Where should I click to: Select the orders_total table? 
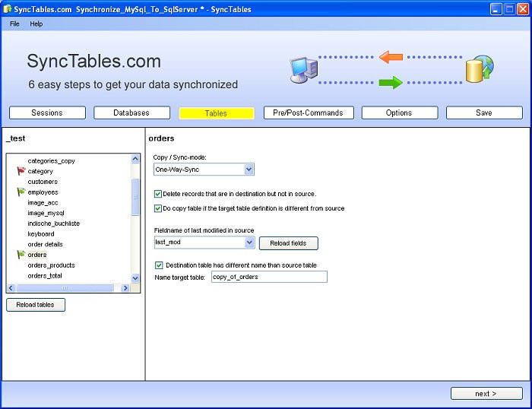click(45, 276)
